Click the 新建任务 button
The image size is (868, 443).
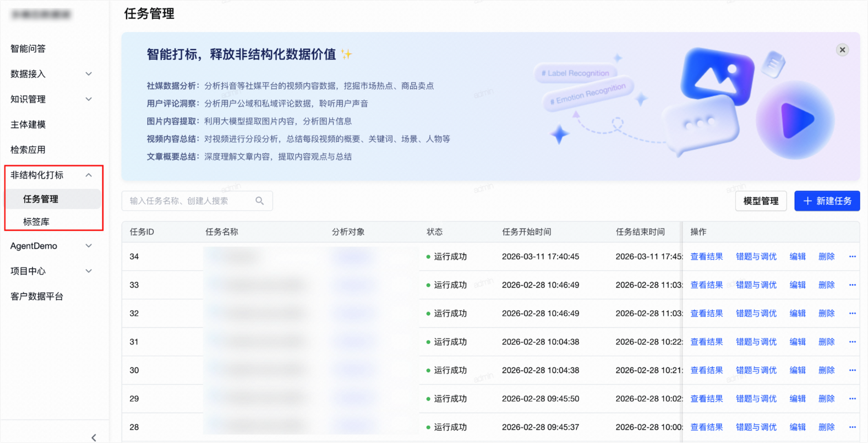pyautogui.click(x=827, y=201)
